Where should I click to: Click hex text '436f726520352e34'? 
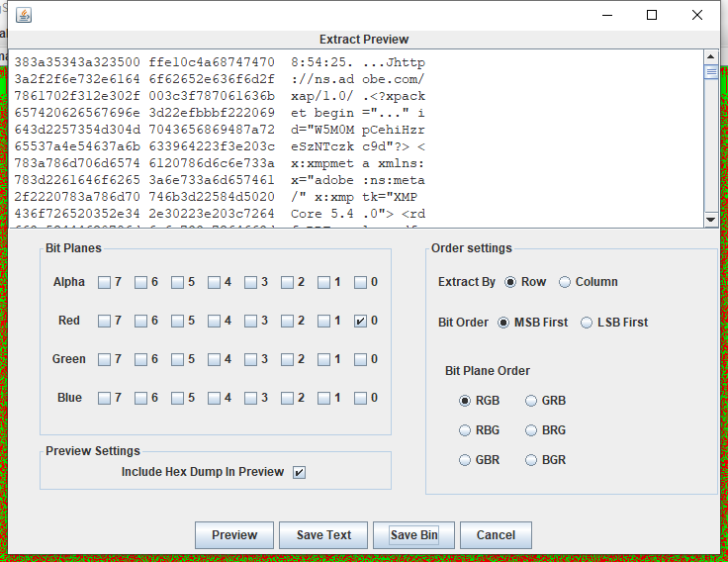[77, 214]
